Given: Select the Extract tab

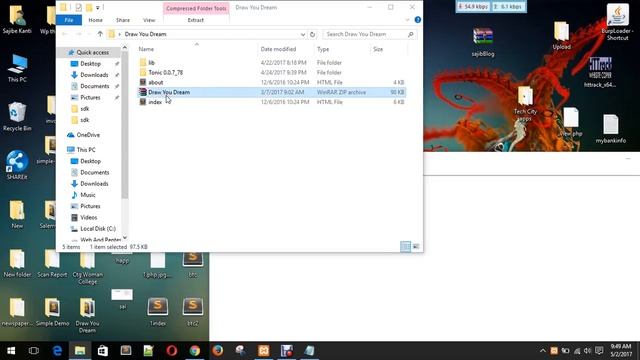Looking at the screenshot, I should coord(196,20).
